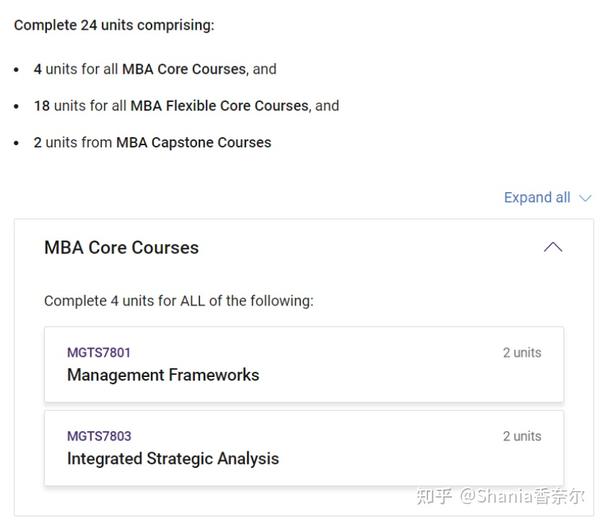Click the @Shania香奈尔 watermark username
Viewport: 600px width, 520px height.
tap(522, 496)
